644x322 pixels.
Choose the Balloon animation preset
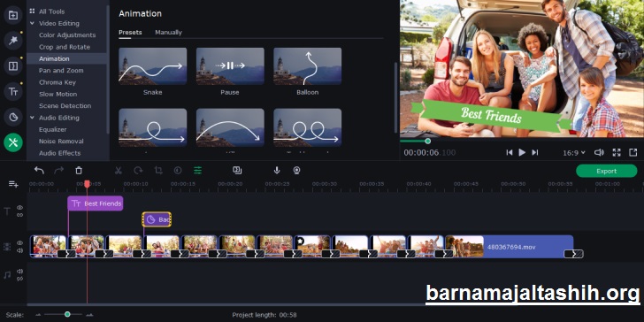(x=307, y=66)
